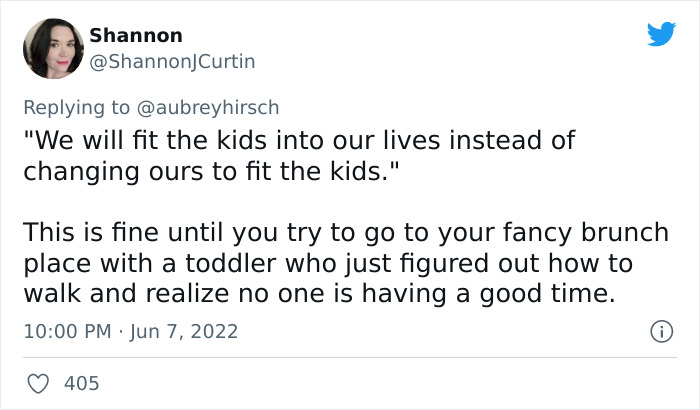Click the 405 likes count
This screenshot has width=700, height=410.
coord(82,383)
